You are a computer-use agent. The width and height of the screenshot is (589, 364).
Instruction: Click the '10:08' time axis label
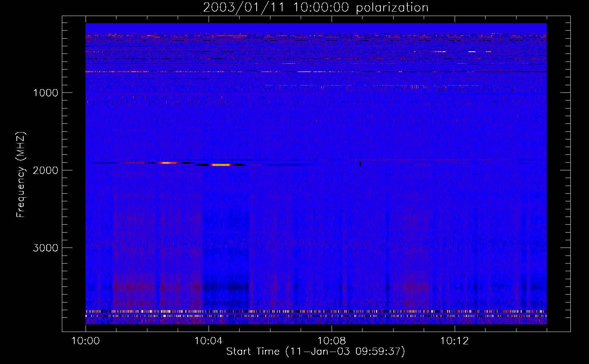pos(332,341)
